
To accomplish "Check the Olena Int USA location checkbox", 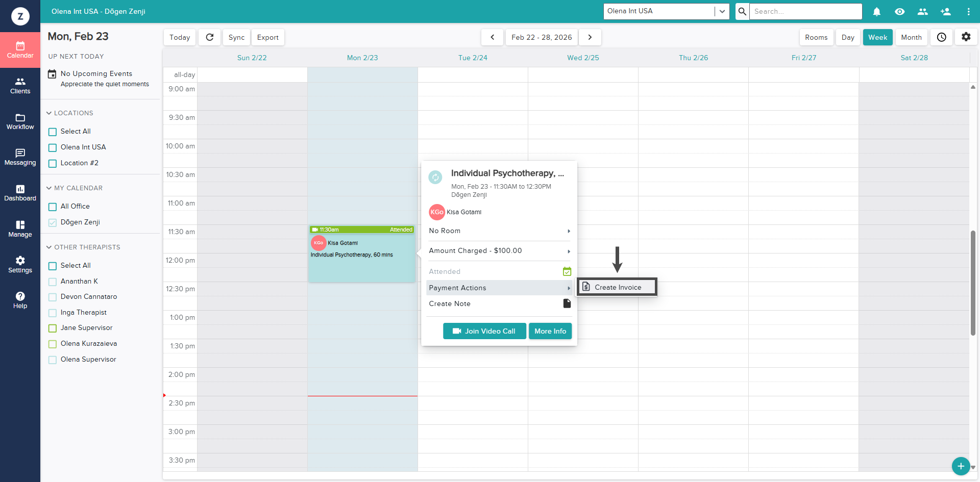I will click(x=53, y=148).
